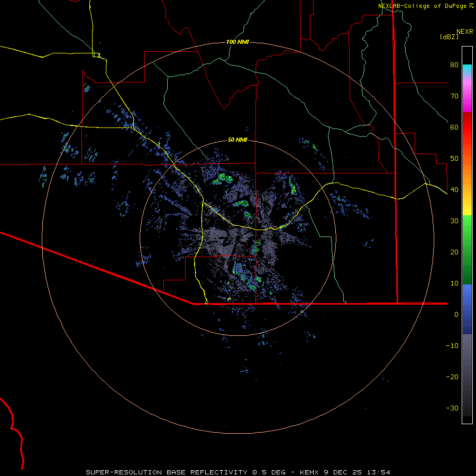Click the 100 NMI range ring label
The image size is (476, 476).
pos(237,42)
